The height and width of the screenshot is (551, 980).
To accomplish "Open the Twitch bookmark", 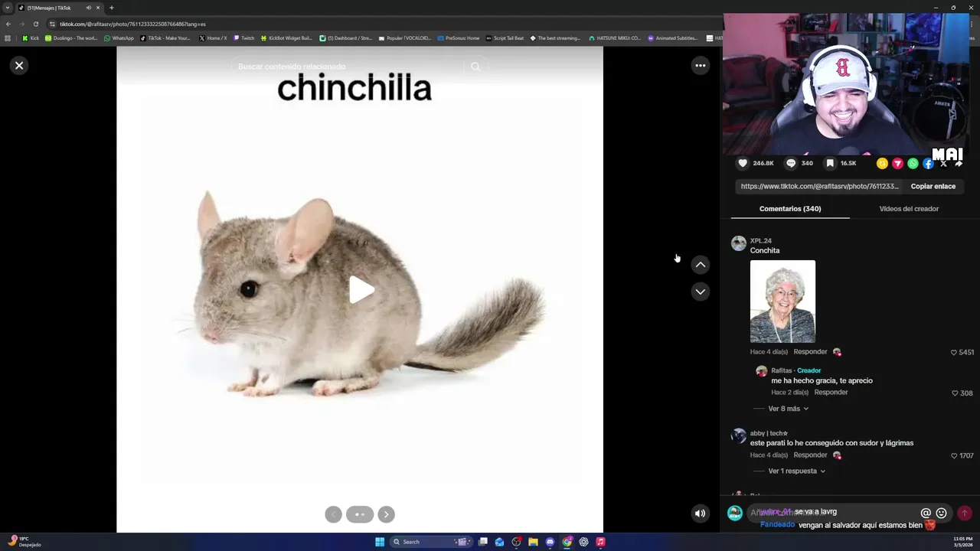I will (244, 38).
